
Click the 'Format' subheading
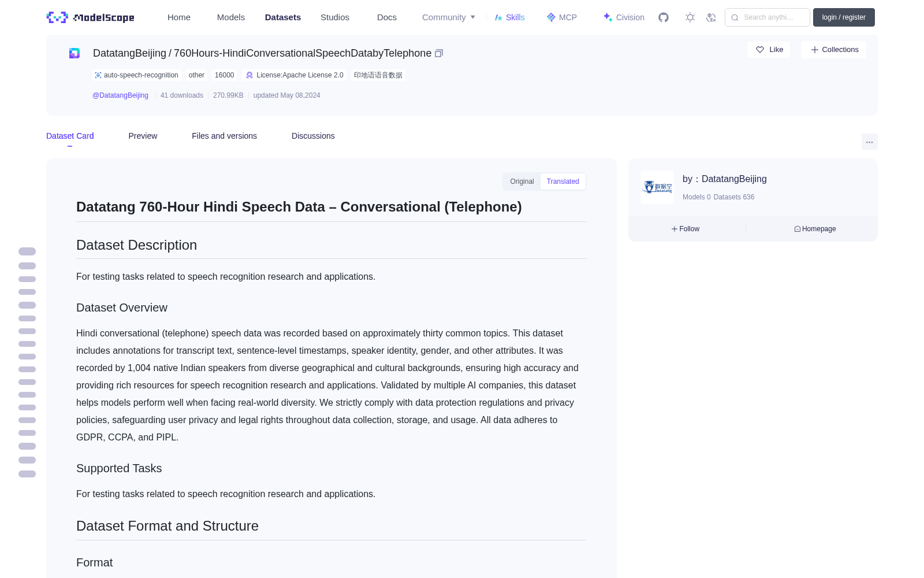point(94,562)
